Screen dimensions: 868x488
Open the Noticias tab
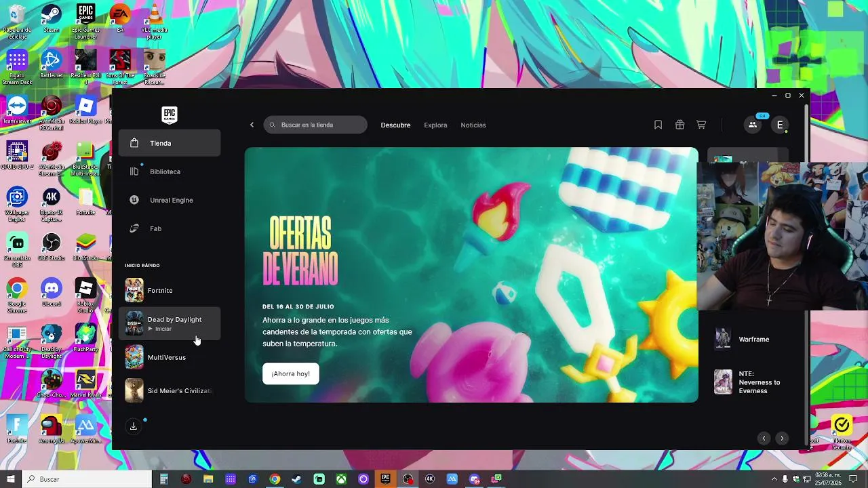[x=473, y=125]
